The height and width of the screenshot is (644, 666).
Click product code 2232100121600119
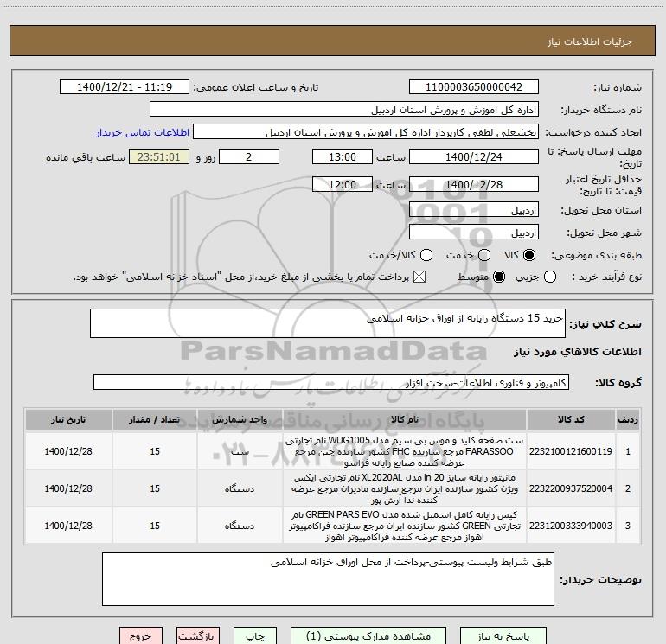coord(571,451)
